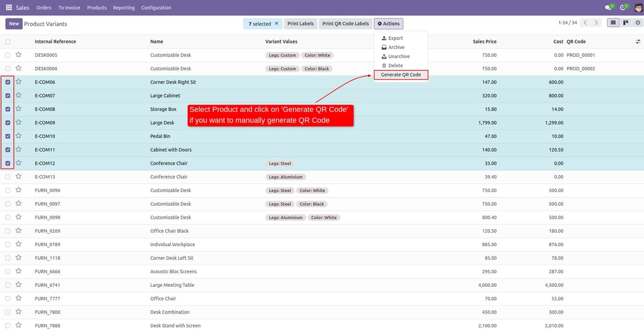This screenshot has height=330, width=644.
Task: Open the Acoustic Bloc Screens record
Action: pos(173,272)
